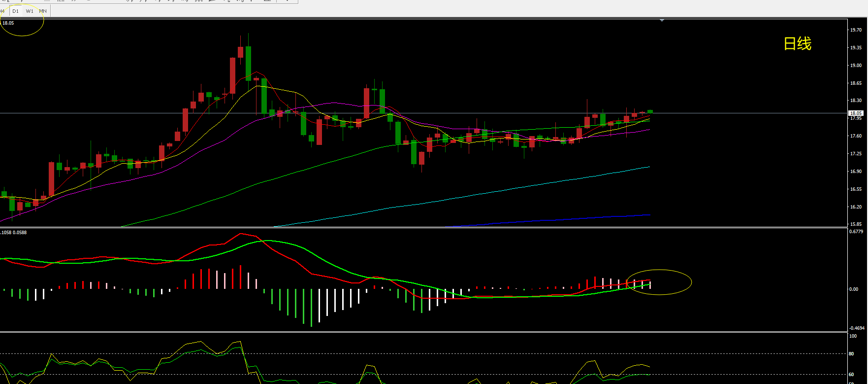868x384 pixels.
Task: Click the MACD values label 0.0588
Action: pyautogui.click(x=20, y=232)
